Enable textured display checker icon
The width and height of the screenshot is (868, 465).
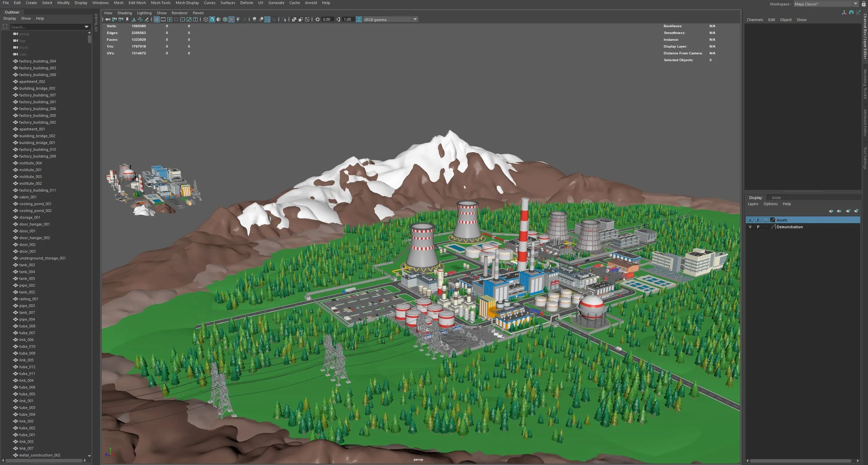point(231,19)
